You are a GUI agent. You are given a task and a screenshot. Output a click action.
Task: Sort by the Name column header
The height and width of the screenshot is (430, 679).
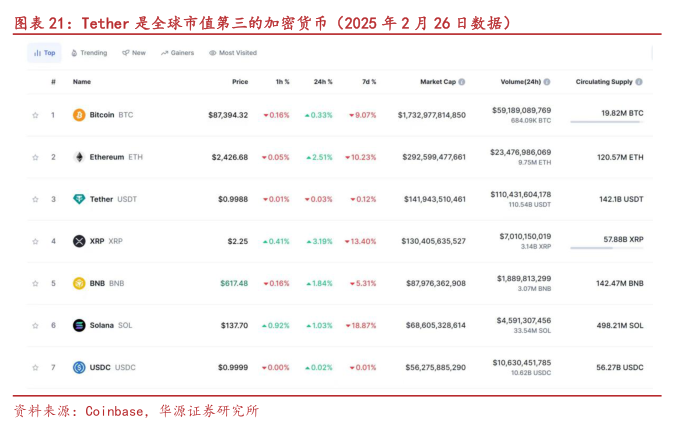click(x=82, y=81)
